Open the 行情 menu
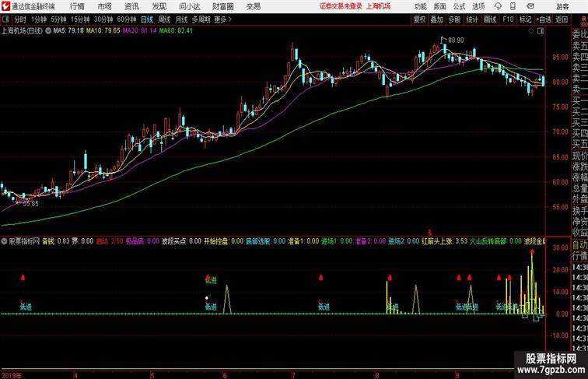The height and width of the screenshot is (379, 588). [77, 6]
